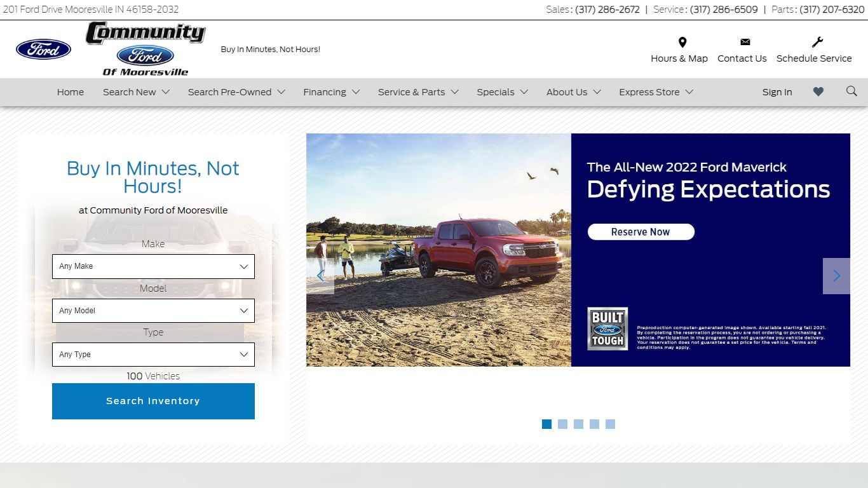Expand the Specials menu
868x488 pixels.
pyautogui.click(x=503, y=92)
